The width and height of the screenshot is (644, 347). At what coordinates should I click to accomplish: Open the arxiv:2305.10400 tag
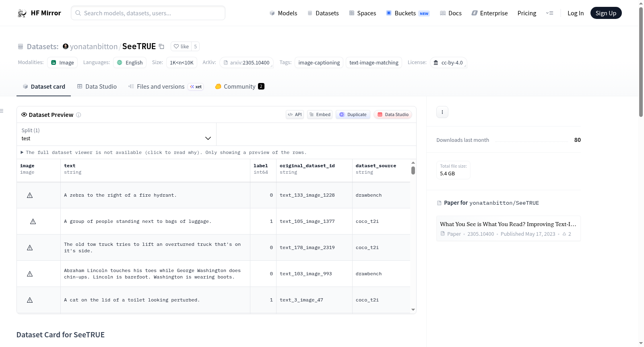point(247,62)
